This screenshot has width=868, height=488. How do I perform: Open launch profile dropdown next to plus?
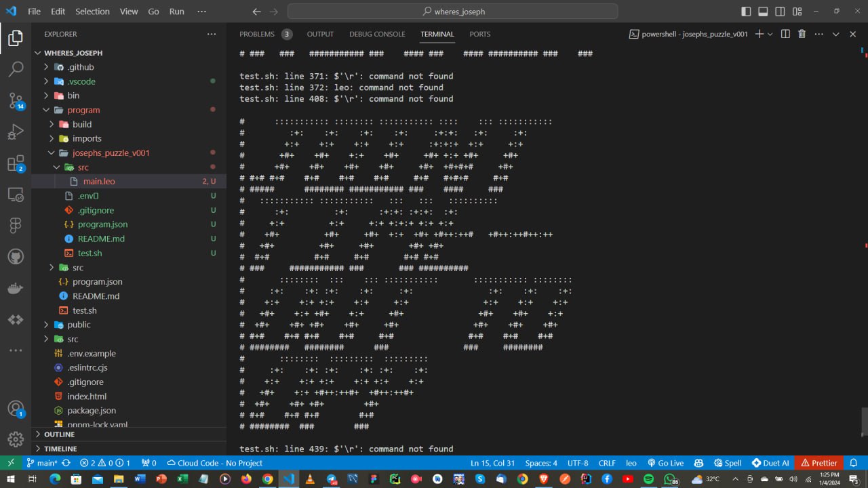click(770, 34)
